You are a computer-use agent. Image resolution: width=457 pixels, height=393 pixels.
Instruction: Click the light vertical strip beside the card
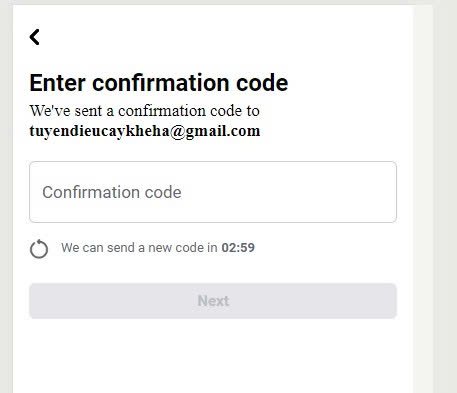[x=423, y=200]
